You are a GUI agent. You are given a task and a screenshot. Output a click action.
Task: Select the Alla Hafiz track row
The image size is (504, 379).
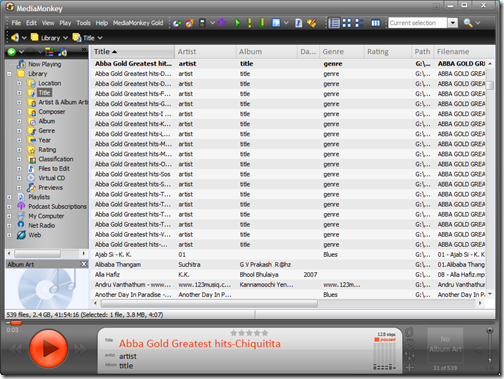(x=288, y=275)
